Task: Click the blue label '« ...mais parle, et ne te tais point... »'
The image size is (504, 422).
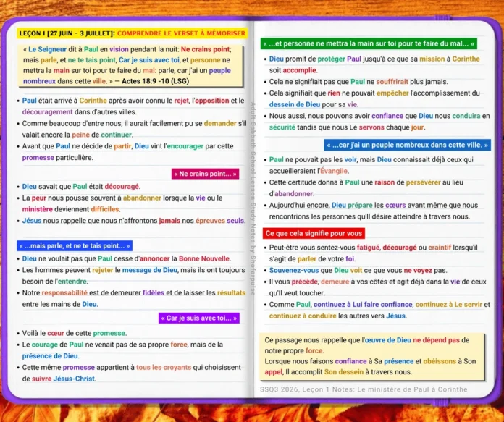Action: [75, 246]
